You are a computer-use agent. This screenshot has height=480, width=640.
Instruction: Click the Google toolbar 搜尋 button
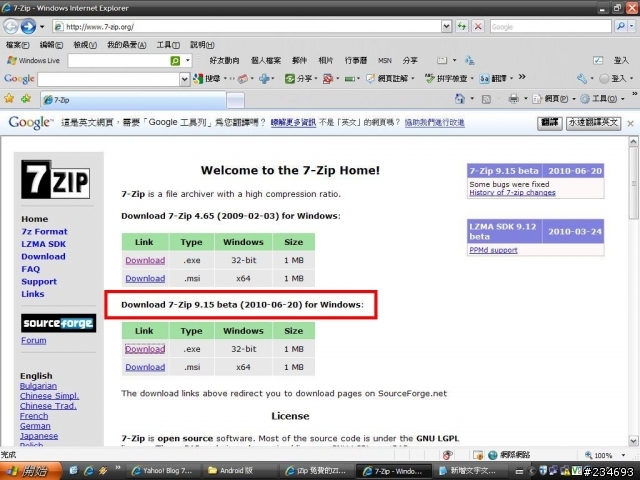(207, 79)
